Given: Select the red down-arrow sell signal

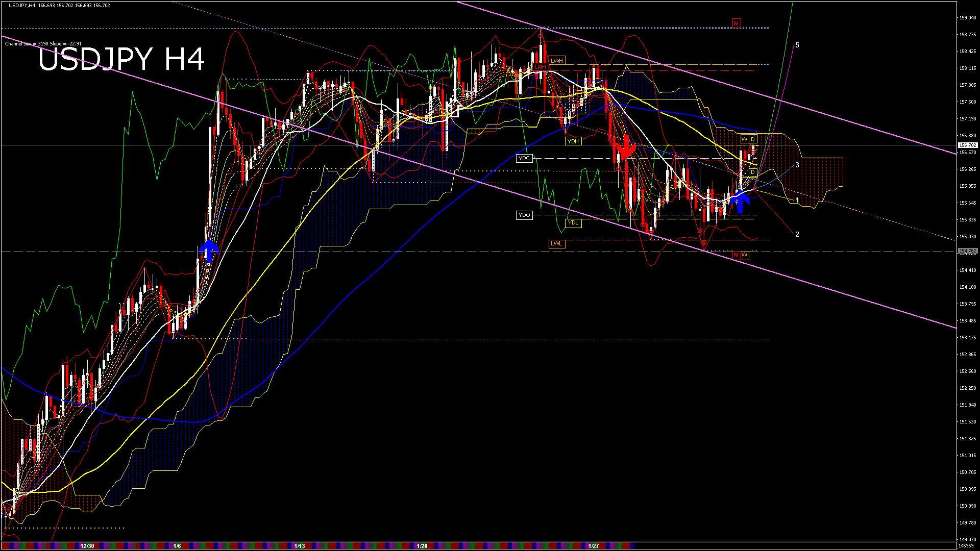Looking at the screenshot, I should 626,147.
